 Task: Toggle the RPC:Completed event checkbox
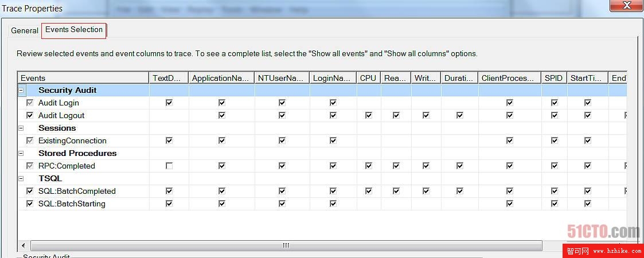click(x=30, y=166)
